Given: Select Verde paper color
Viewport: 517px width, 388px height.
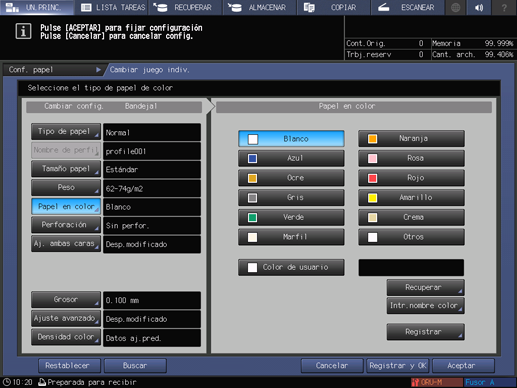Looking at the screenshot, I should 291,217.
